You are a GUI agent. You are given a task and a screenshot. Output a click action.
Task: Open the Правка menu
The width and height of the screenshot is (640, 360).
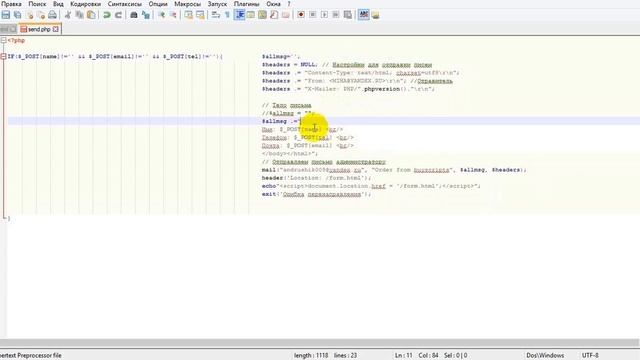coord(11,4)
